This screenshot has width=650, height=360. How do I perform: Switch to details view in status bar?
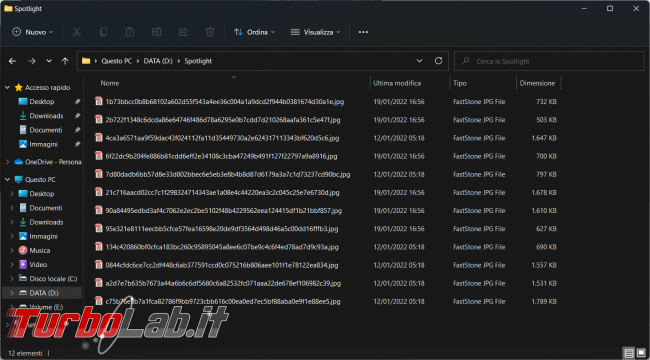click(629, 353)
